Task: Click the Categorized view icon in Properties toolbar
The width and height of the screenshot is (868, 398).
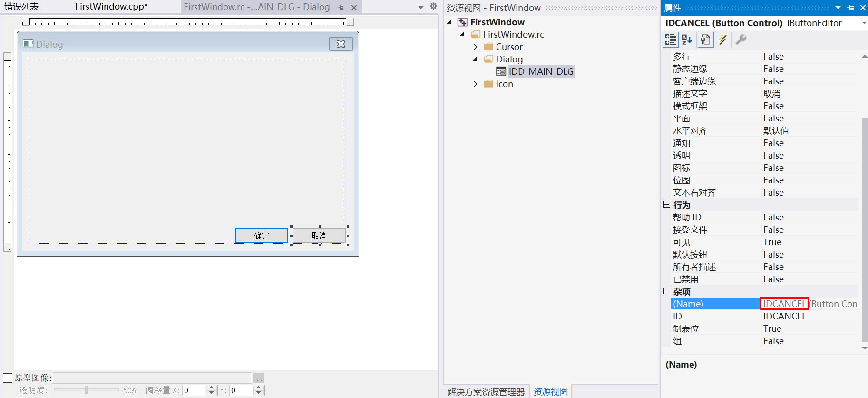Action: (671, 40)
